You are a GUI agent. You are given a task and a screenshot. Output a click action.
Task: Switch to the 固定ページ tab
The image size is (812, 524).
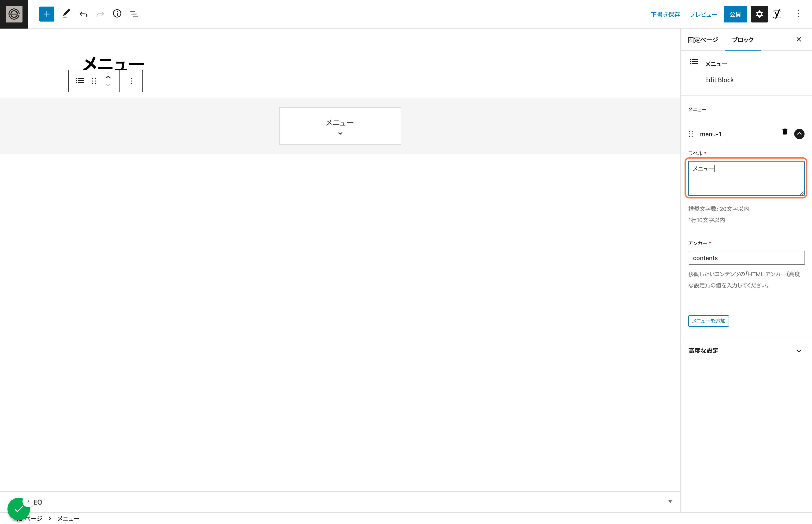703,40
